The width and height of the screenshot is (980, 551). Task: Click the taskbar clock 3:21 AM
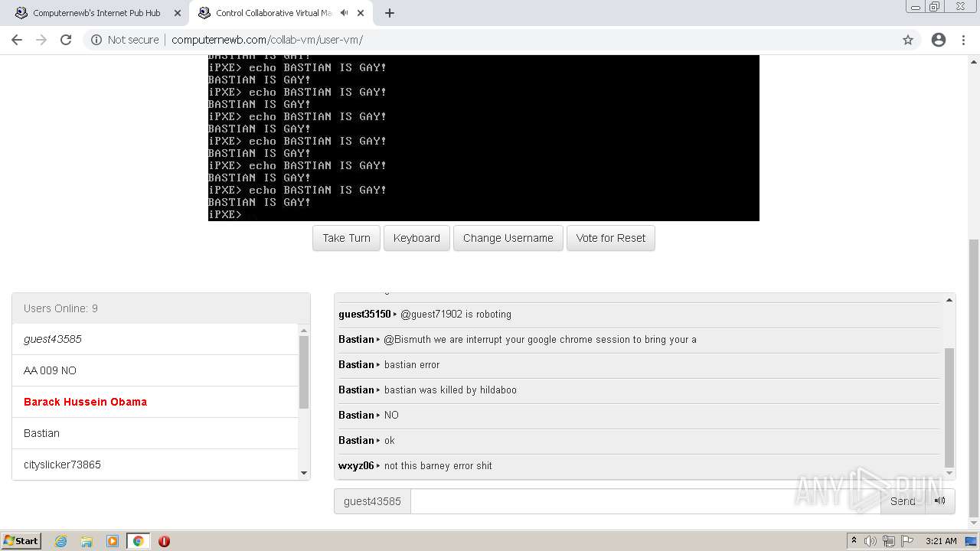click(x=941, y=541)
